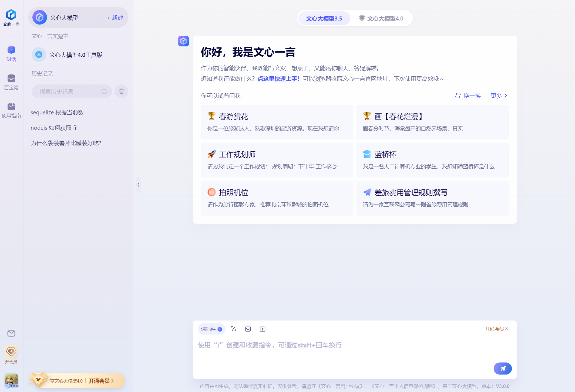Viewport: 575px width, 392px height.
Task: Open the 使用指南 guide icon
Action: coord(11,107)
